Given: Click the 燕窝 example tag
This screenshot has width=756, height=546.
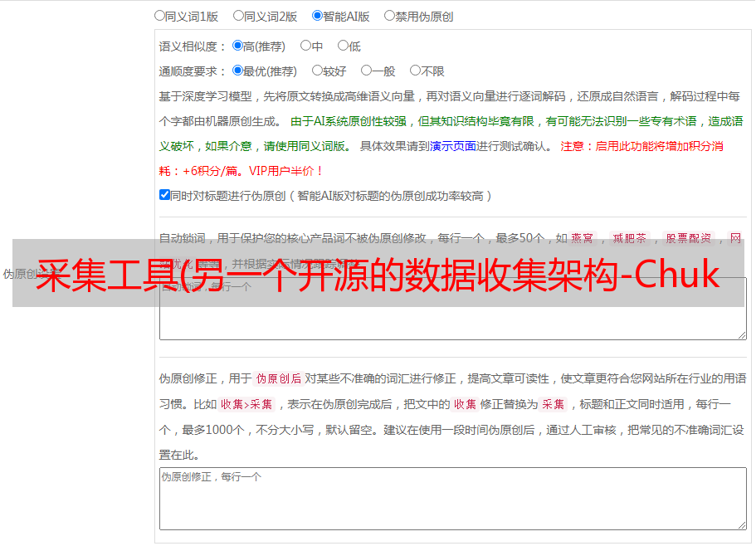Looking at the screenshot, I should pos(582,238).
